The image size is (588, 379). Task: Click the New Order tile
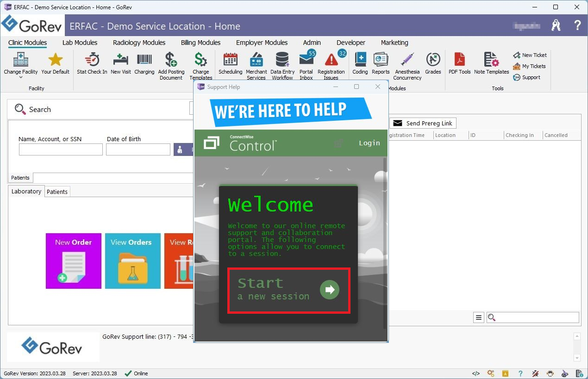pos(74,261)
